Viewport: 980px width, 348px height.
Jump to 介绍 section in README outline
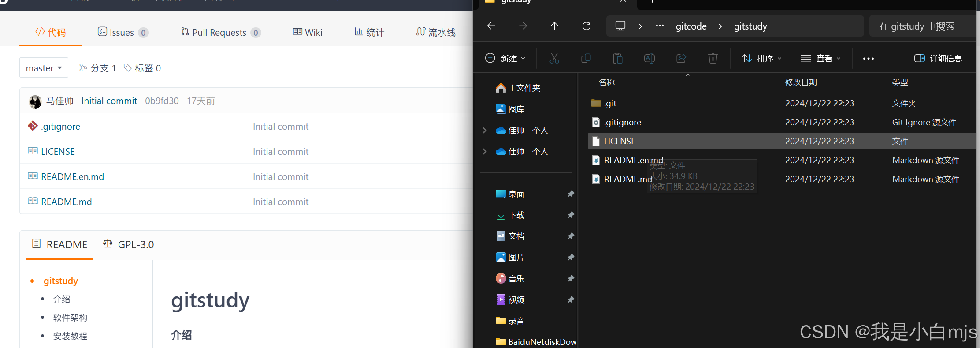tap(62, 299)
